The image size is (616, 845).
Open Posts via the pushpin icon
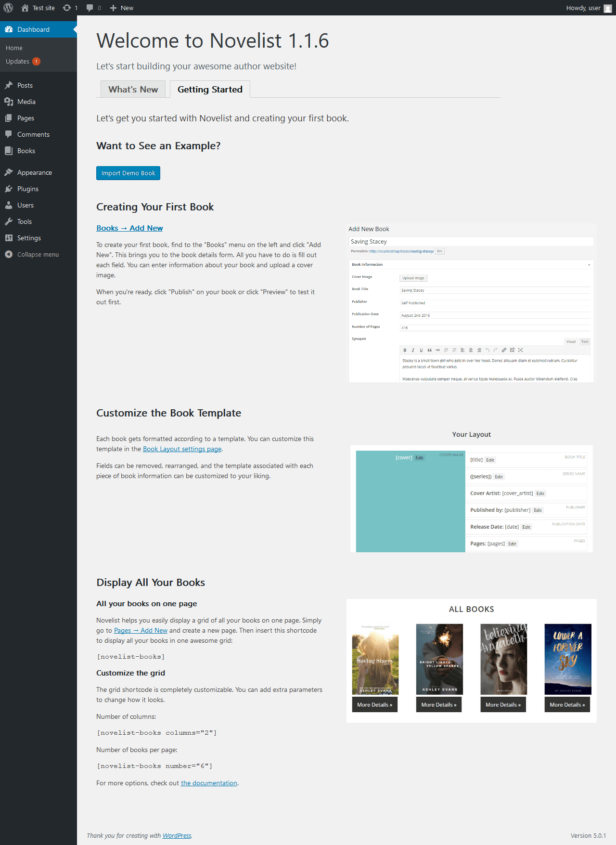point(9,85)
